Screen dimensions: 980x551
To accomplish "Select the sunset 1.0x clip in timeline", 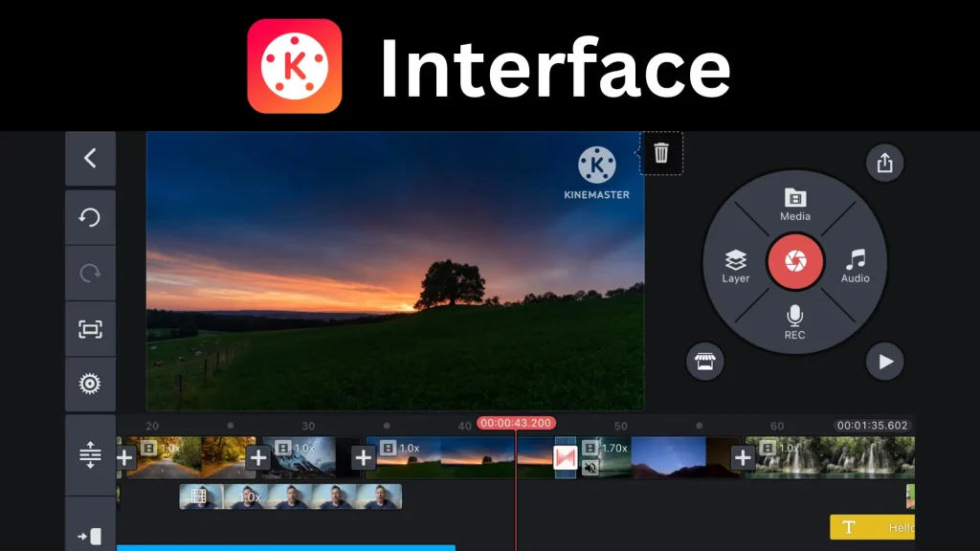I will (x=459, y=458).
